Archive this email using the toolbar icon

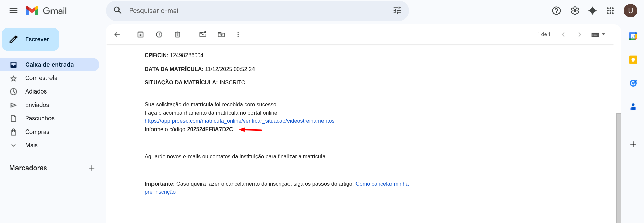tap(140, 34)
